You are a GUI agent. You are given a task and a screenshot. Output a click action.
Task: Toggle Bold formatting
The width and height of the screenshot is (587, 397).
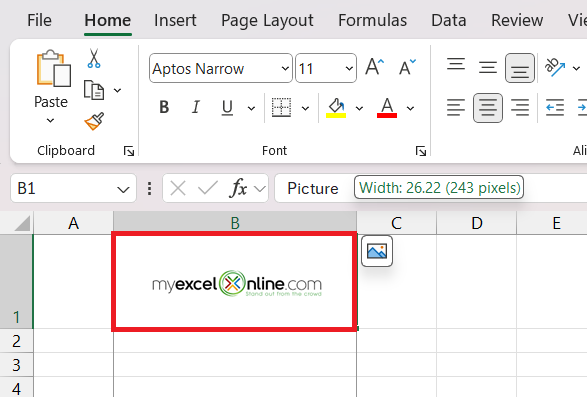(164, 107)
